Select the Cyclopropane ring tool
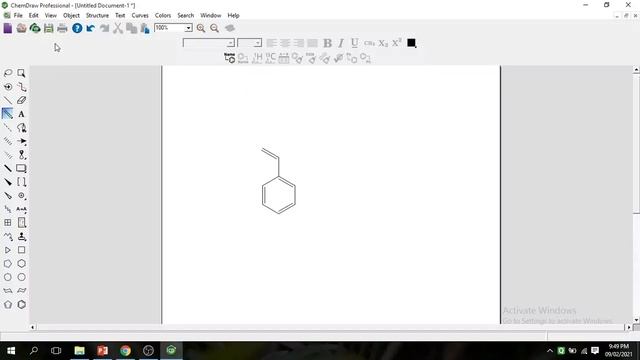 tap(8, 250)
